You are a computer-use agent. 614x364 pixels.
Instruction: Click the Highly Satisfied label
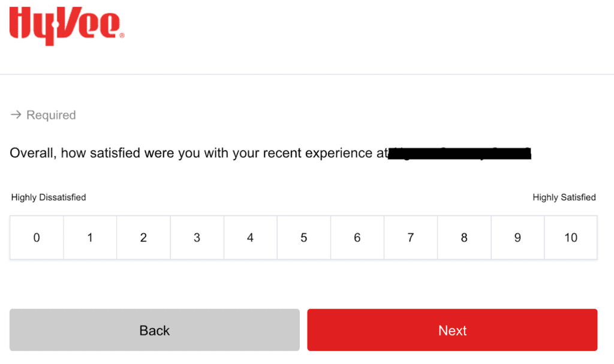(564, 197)
